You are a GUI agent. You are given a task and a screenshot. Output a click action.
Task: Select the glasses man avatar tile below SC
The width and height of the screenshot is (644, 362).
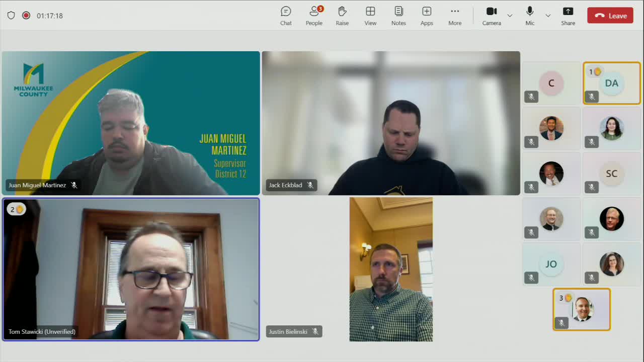click(x=612, y=219)
